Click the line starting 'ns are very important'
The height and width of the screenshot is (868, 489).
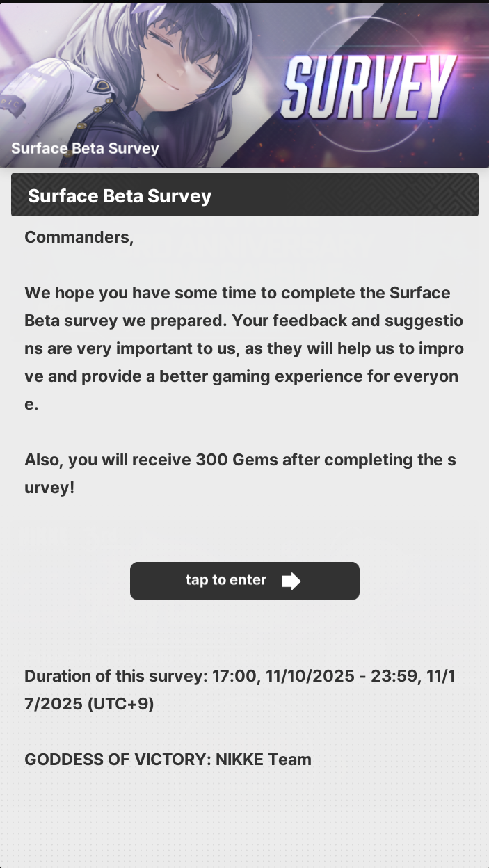[x=243, y=348]
